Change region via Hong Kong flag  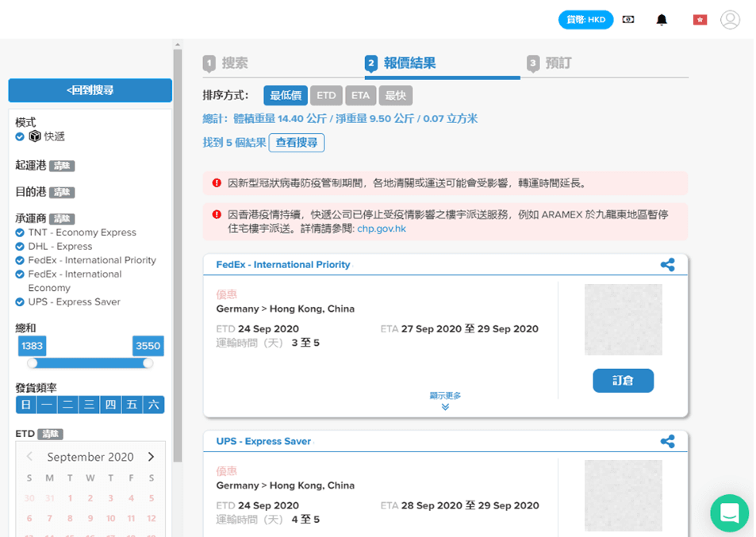[x=700, y=20]
